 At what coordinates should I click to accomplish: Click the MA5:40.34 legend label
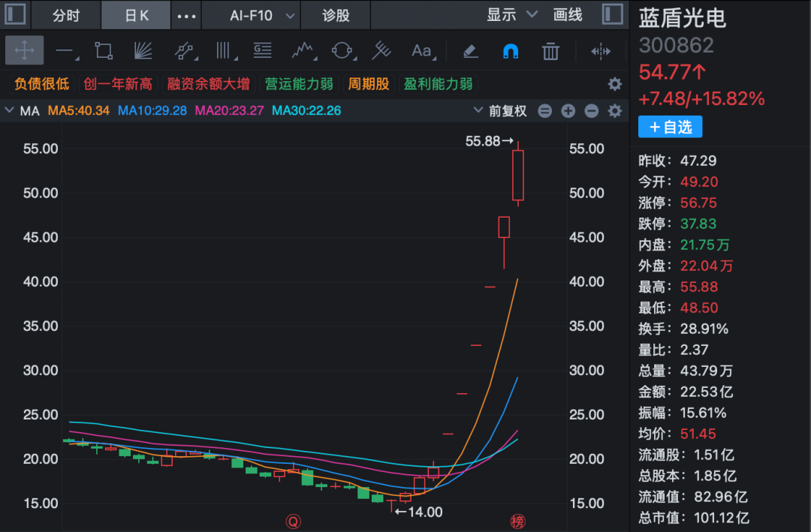(x=79, y=110)
